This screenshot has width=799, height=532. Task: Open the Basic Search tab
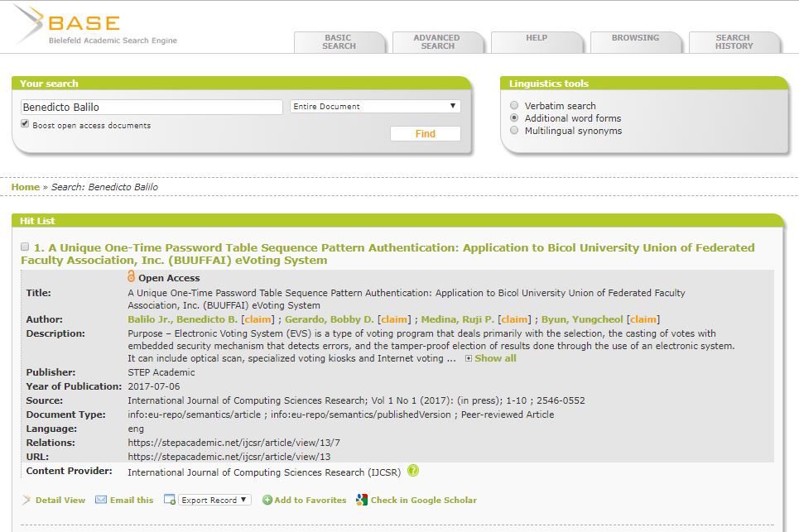339,42
